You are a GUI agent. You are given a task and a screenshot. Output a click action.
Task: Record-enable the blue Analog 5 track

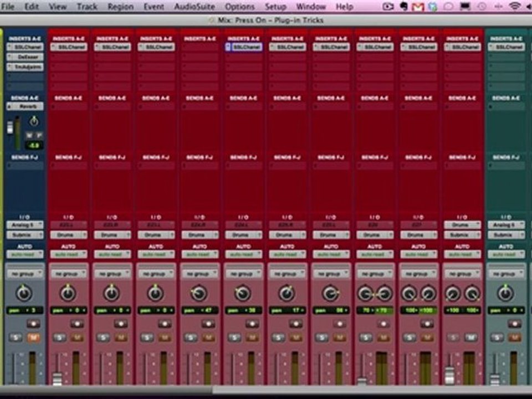click(x=33, y=324)
